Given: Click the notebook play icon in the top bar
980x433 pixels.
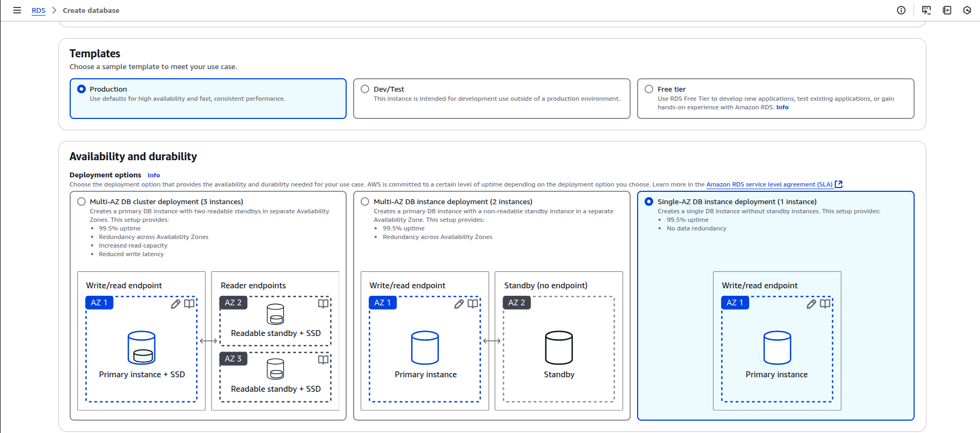Looking at the screenshot, I should [x=947, y=10].
